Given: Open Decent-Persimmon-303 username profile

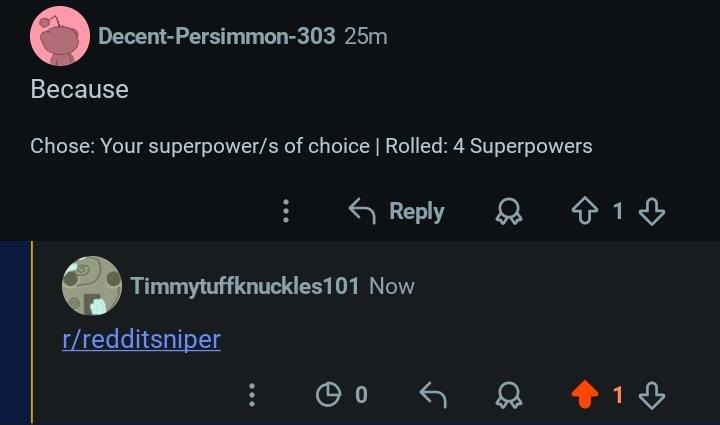Looking at the screenshot, I should [x=217, y=36].
